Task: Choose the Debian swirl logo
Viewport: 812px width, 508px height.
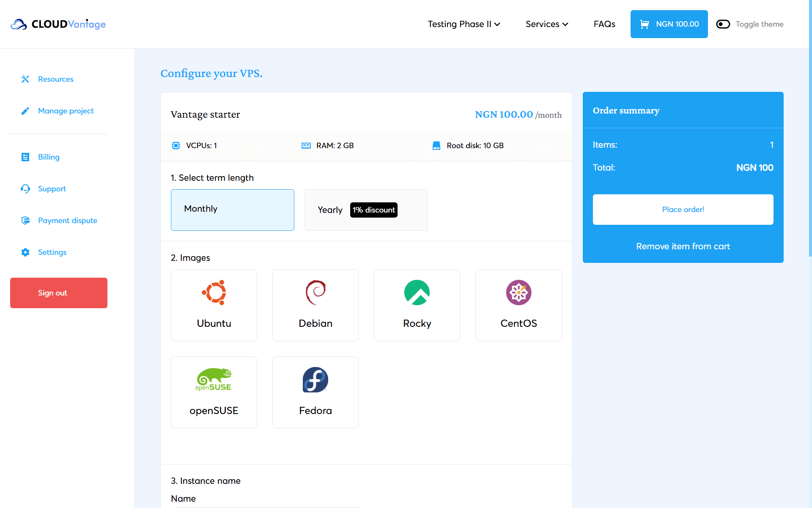Action: click(315, 293)
